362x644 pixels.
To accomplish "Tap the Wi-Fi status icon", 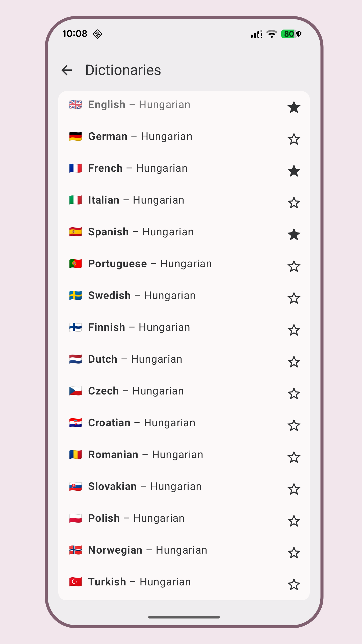I will tap(272, 34).
